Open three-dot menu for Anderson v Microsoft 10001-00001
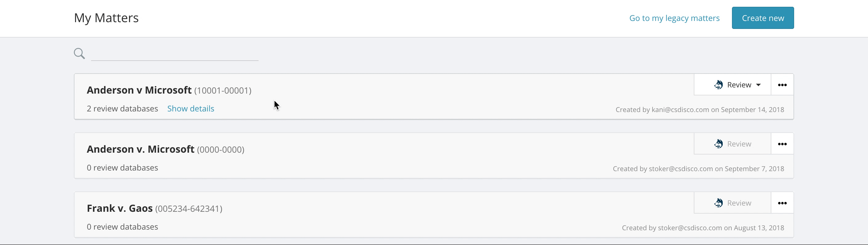Image resolution: width=868 pixels, height=245 pixels. [782, 85]
